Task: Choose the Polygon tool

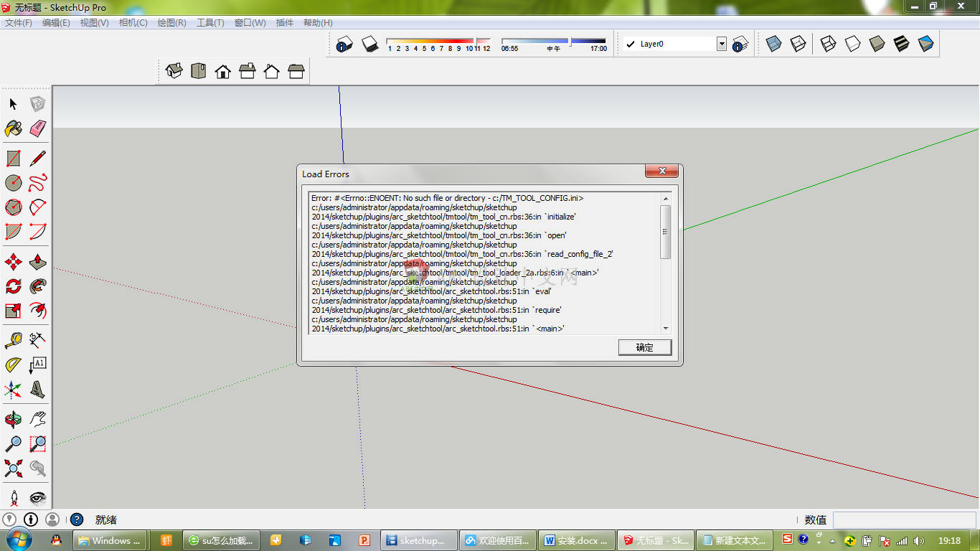Action: (13, 207)
